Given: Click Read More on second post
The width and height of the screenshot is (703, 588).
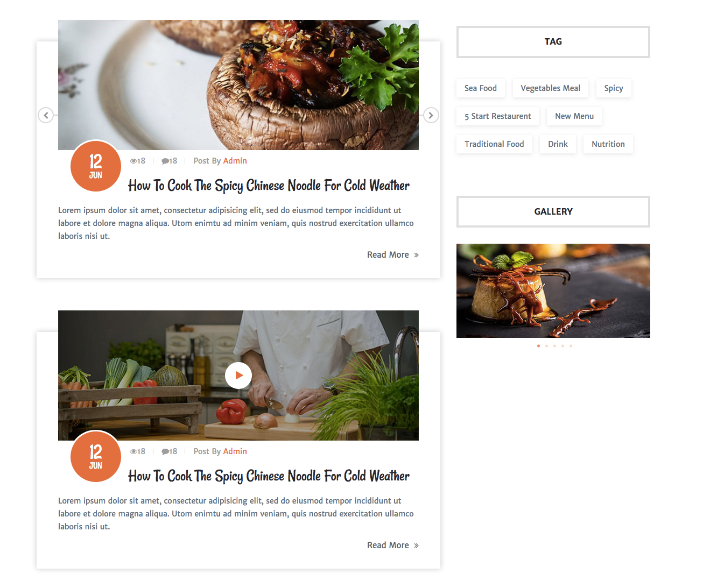Looking at the screenshot, I should coord(393,546).
